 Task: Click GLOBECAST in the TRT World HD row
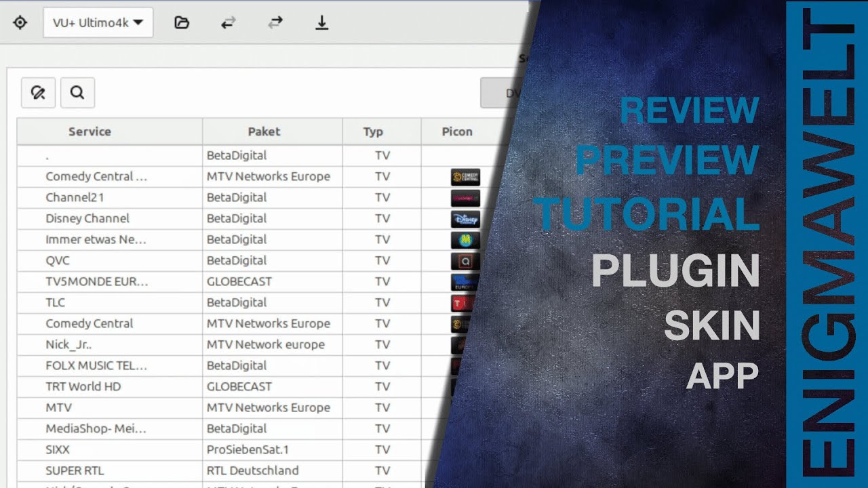pyautogui.click(x=239, y=386)
